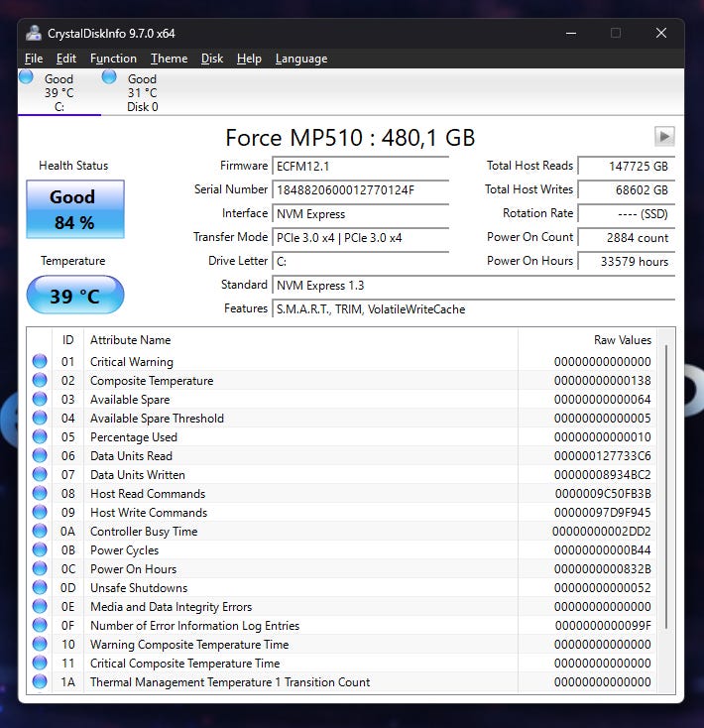
Task: Click the Good 84 % health status button
Action: coord(75,209)
